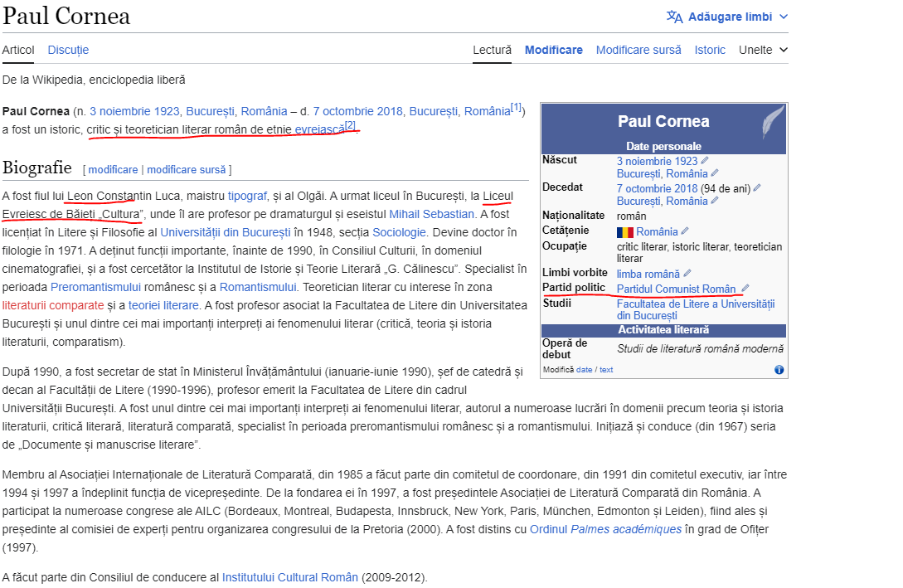Click edit pencil next to birth date
Image resolution: width=903 pixels, height=588 pixels.
[x=705, y=161]
